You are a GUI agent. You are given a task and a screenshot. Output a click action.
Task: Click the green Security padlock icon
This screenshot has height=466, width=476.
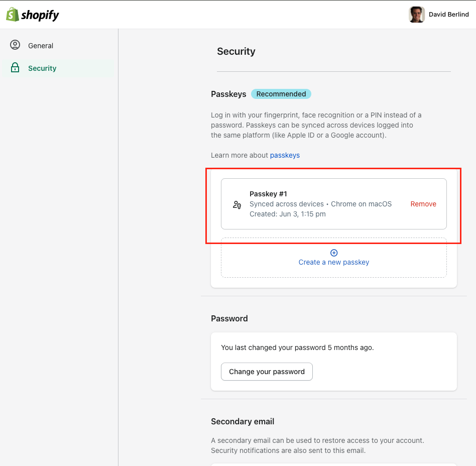[x=15, y=68]
